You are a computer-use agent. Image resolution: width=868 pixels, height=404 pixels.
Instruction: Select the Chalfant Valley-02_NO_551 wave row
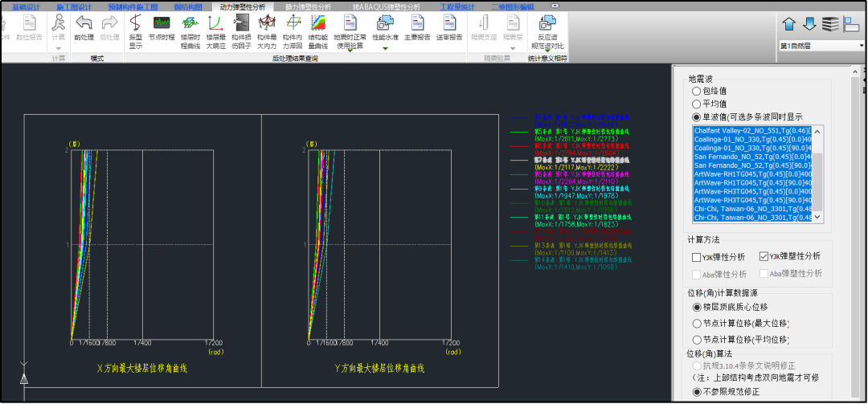click(752, 131)
